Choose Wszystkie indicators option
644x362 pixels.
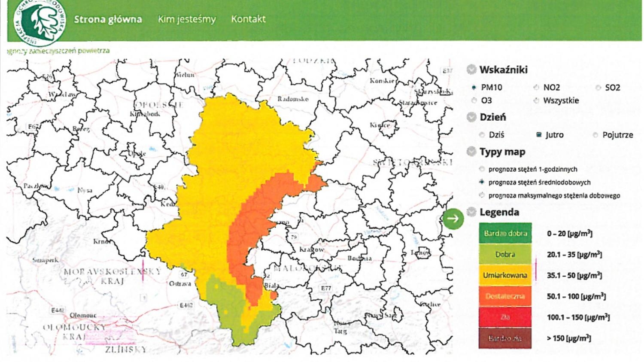click(x=536, y=100)
